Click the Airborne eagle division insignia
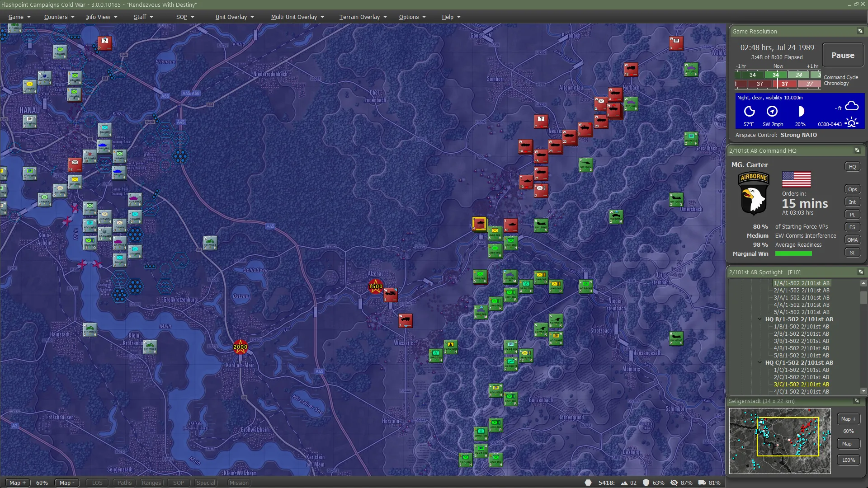Viewport: 868px width, 488px height. tap(753, 193)
